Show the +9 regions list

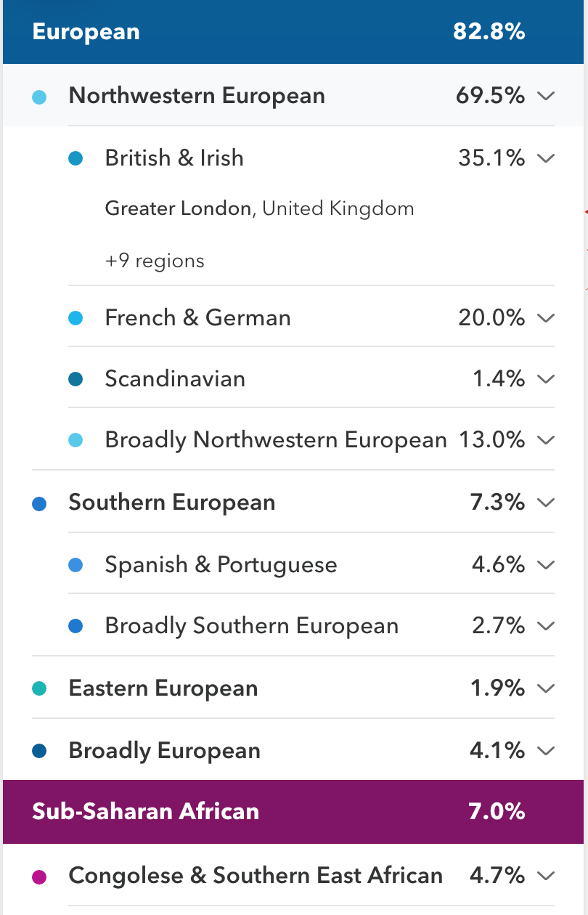coord(155,261)
